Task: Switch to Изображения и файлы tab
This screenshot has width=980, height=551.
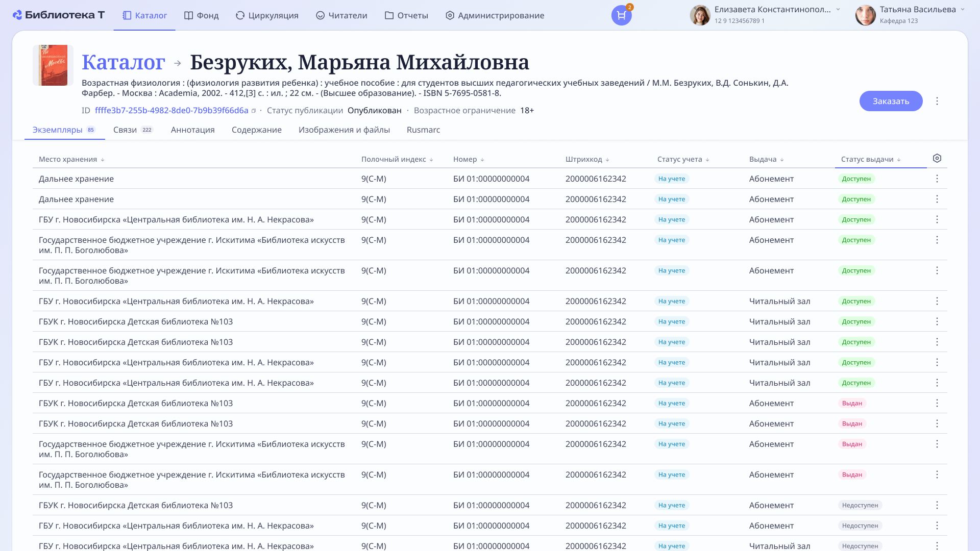Action: coord(344,130)
